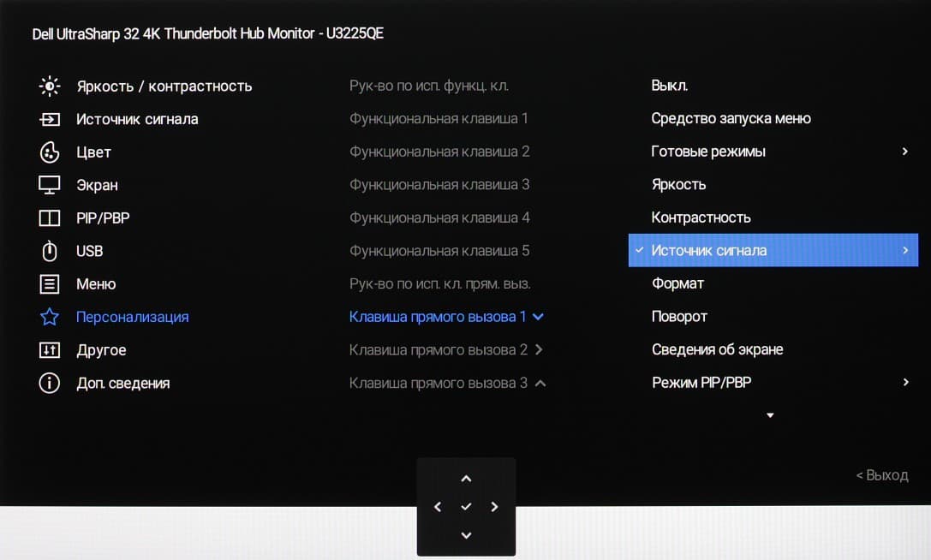Click the joystick left arrow
931x560 pixels.
point(438,507)
